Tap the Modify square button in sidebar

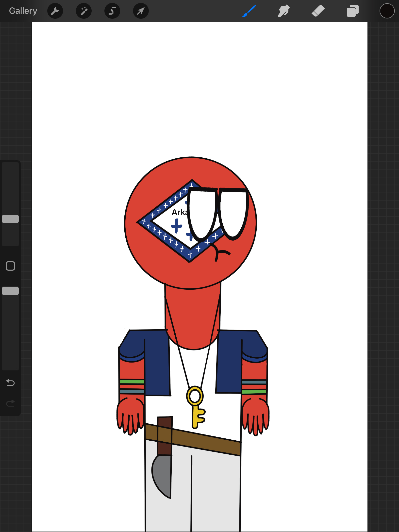coord(10,266)
